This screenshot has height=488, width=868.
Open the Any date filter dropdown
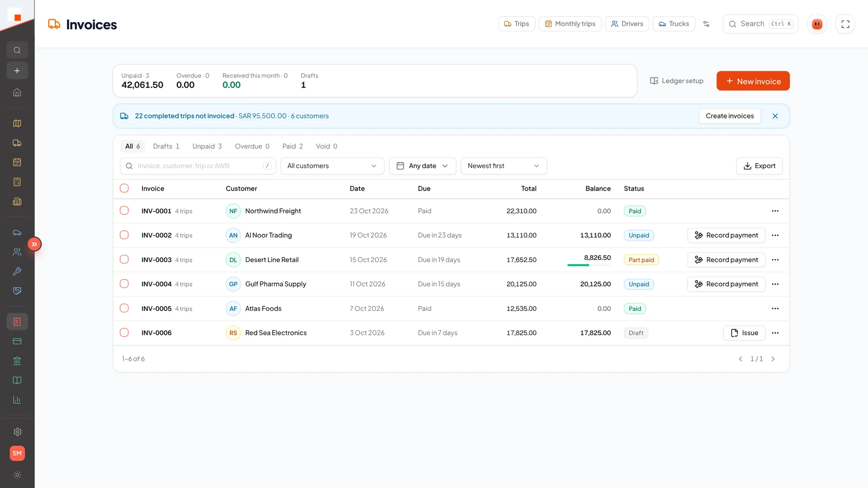(422, 166)
